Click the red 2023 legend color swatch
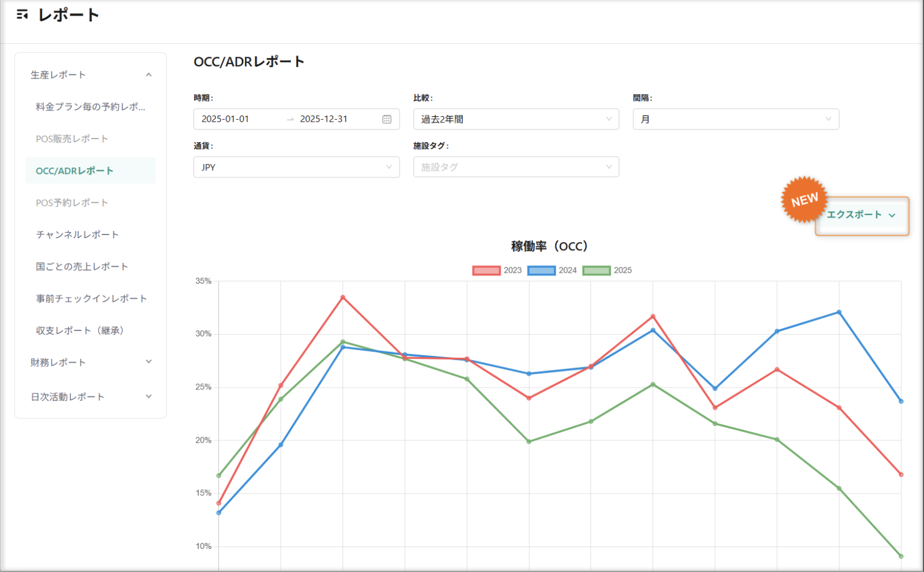924x572 pixels. click(486, 270)
